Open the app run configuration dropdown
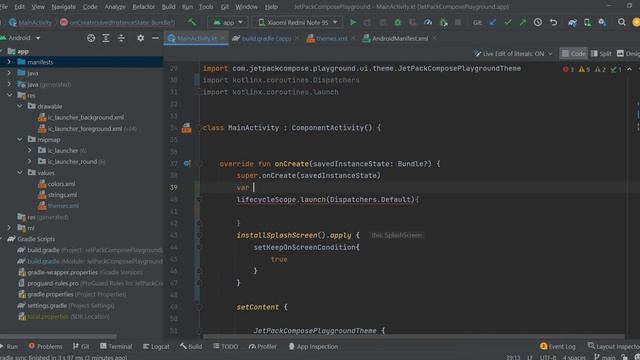The width and height of the screenshot is (640, 360). click(x=228, y=22)
